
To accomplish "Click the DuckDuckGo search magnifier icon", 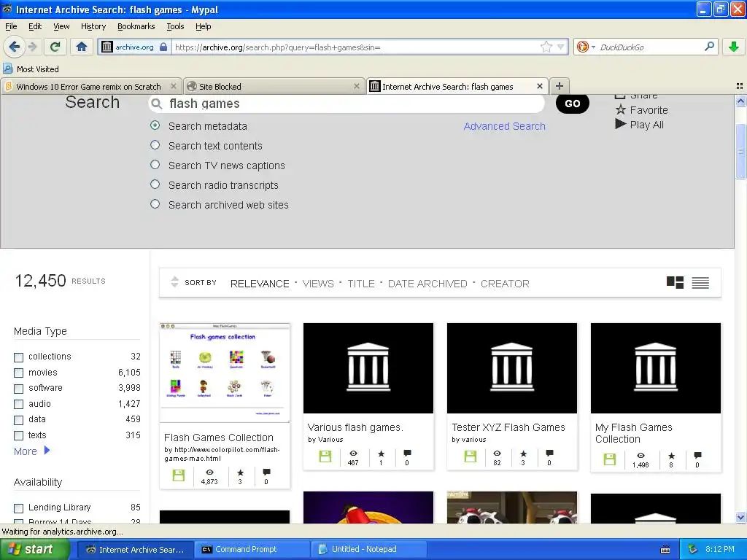I will 709,47.
